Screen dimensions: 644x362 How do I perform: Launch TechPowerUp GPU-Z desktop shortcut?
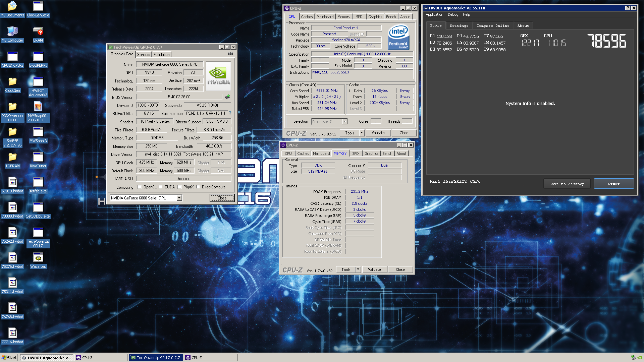(x=38, y=237)
